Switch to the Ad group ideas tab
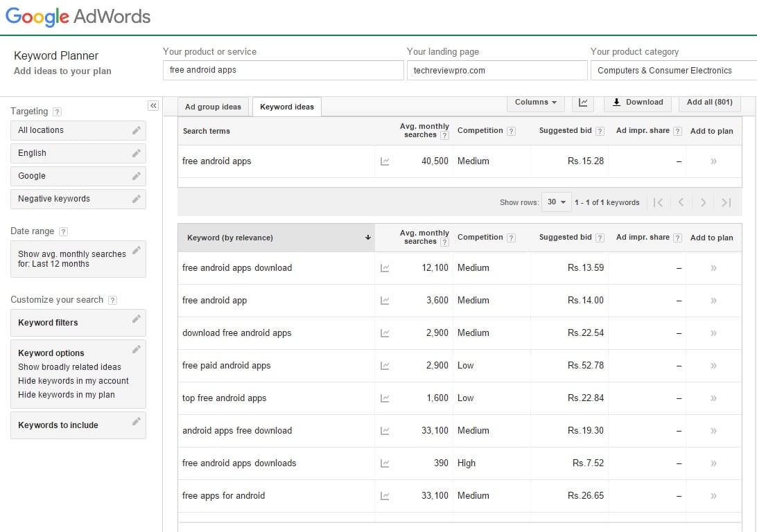 (x=213, y=106)
